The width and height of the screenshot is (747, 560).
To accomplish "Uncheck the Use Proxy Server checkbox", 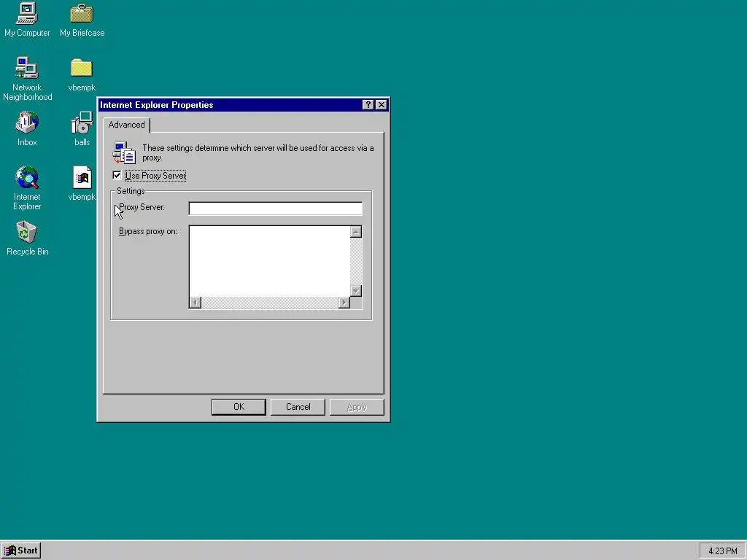I will [117, 175].
